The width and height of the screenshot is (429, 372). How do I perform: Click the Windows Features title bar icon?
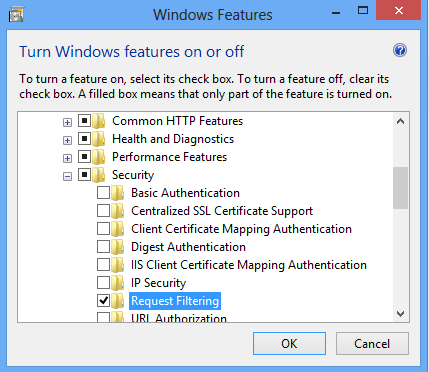[x=16, y=15]
